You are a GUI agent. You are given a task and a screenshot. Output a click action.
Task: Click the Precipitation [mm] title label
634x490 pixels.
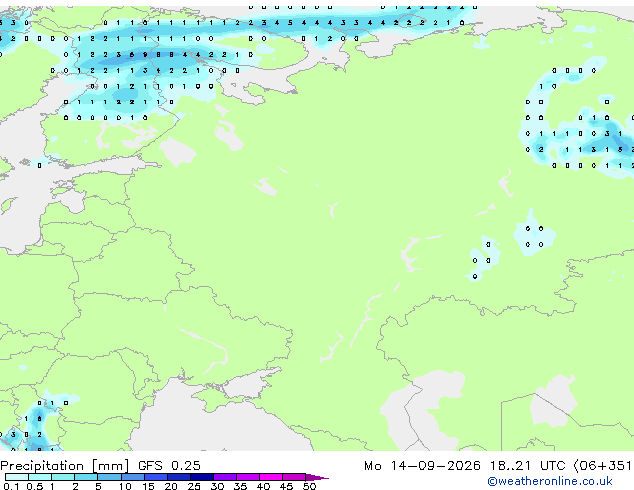(65, 466)
